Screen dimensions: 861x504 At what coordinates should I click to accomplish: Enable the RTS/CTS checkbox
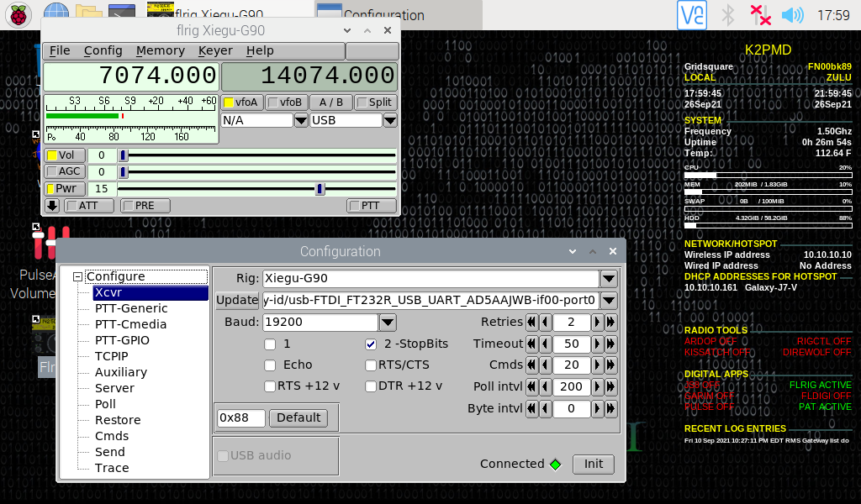pos(370,365)
